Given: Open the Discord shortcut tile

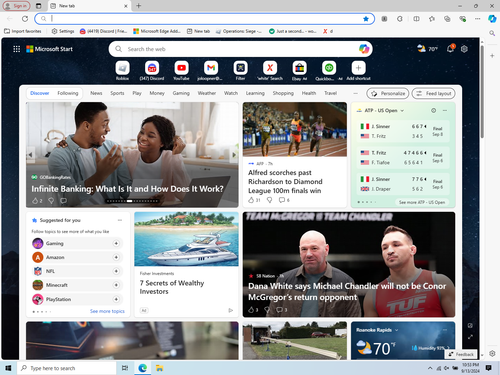Looking at the screenshot, I should point(152,71).
